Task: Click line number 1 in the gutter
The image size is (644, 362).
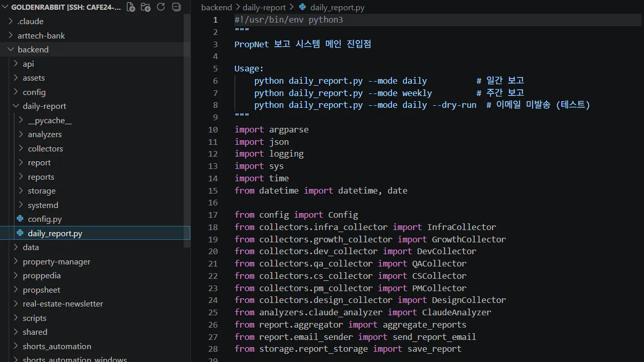Action: click(x=216, y=20)
